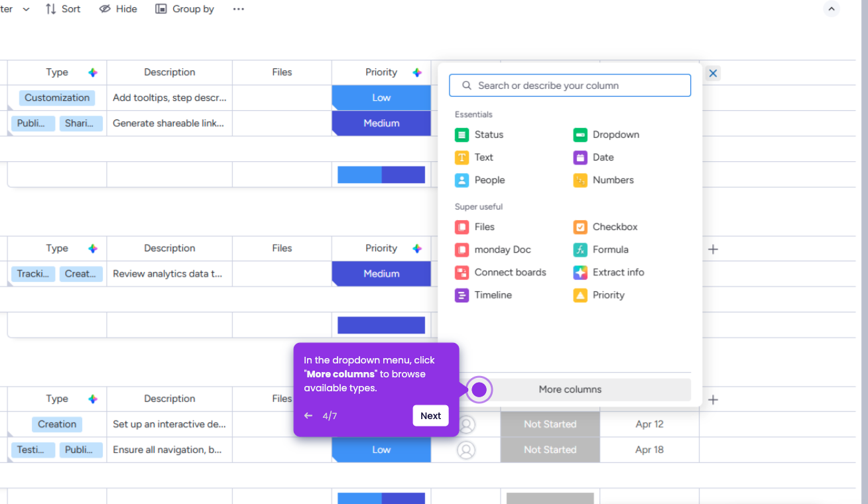The height and width of the screenshot is (504, 868).
Task: Click Not Started status in Apr 12 row
Action: [550, 424]
